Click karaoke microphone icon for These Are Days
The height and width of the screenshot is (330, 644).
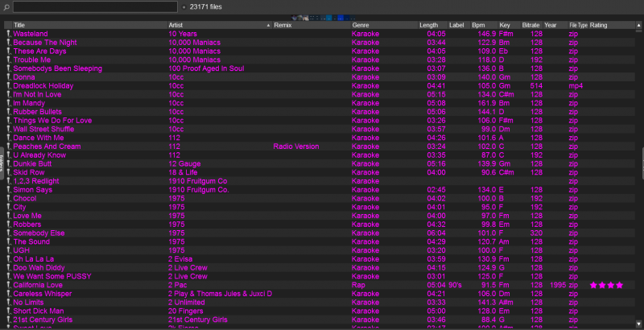(8, 51)
